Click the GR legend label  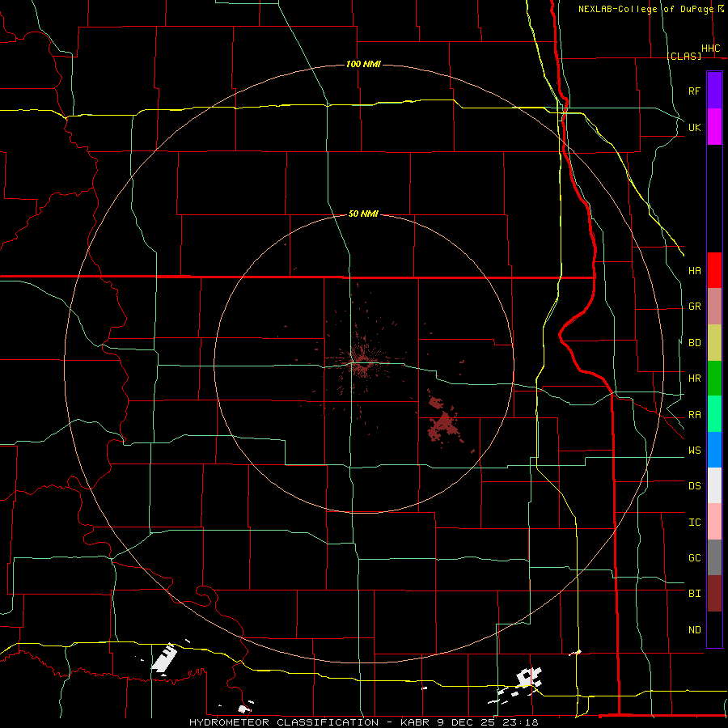694,307
